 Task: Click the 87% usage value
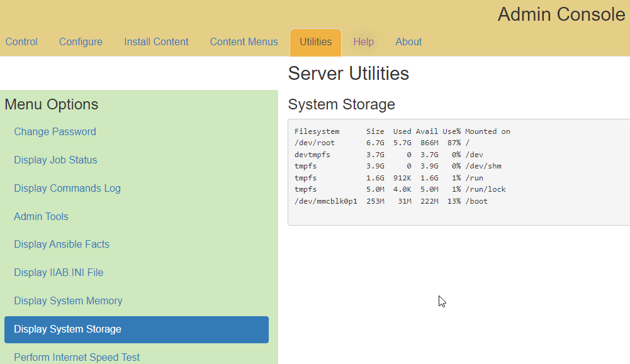click(x=454, y=143)
